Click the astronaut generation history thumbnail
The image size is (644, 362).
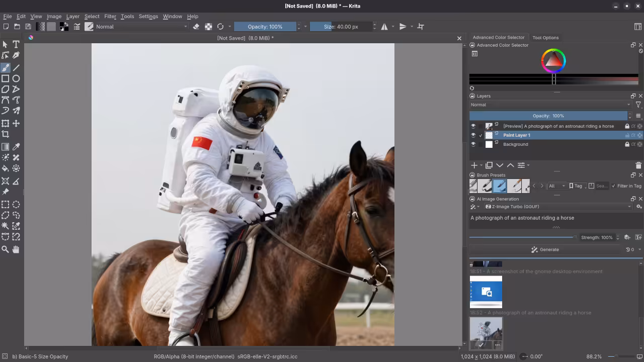[x=486, y=331]
